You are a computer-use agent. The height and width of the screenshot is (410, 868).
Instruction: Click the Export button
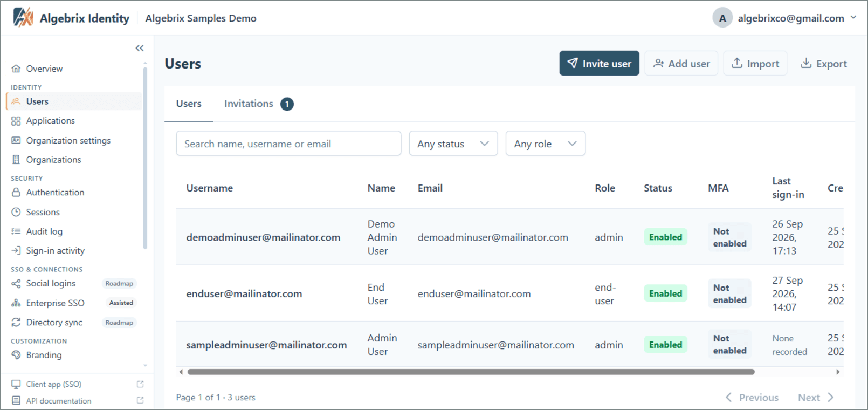pyautogui.click(x=824, y=63)
